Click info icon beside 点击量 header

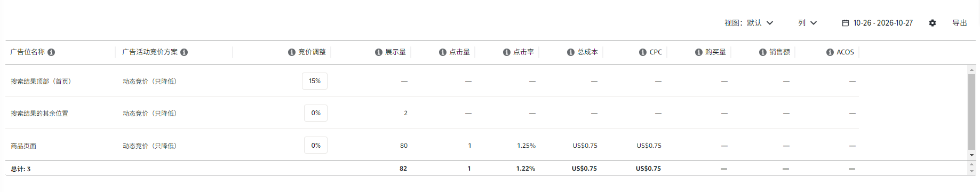coord(443,52)
